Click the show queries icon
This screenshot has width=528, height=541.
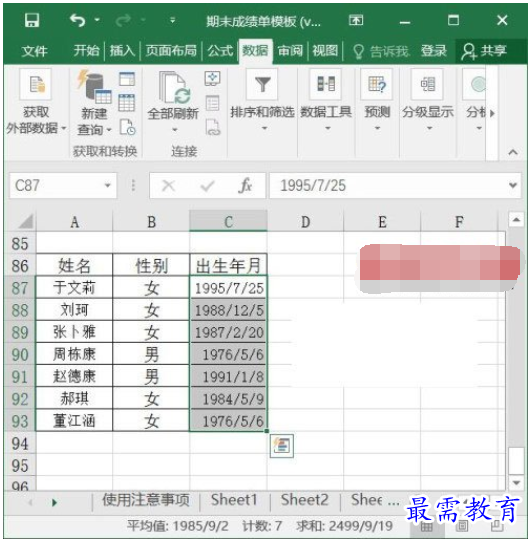click(x=127, y=79)
